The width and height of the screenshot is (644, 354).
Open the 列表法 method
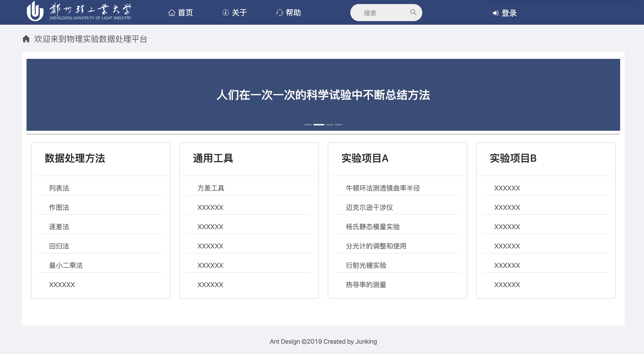pos(59,188)
